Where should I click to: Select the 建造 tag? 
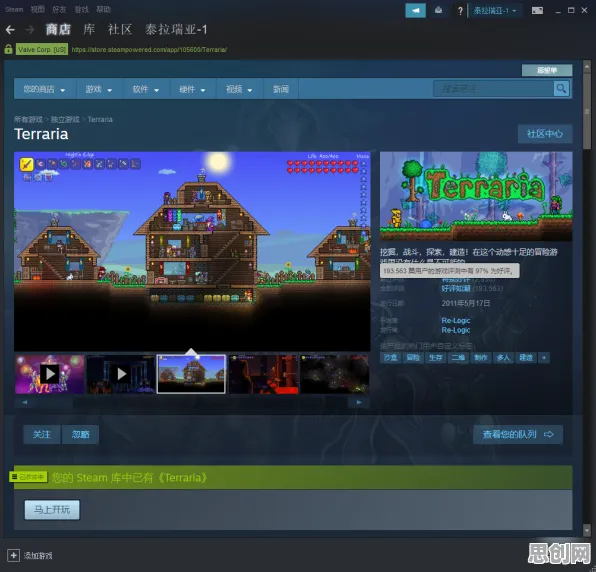526,358
